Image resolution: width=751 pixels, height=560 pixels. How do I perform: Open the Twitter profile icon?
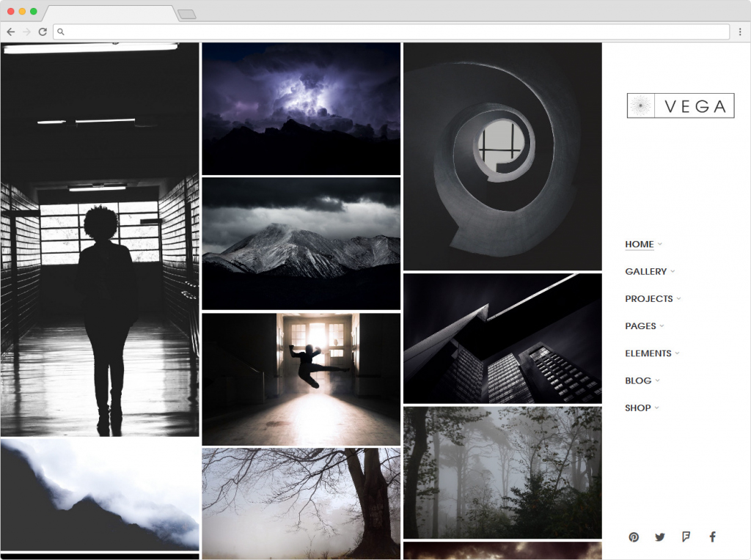click(x=660, y=537)
